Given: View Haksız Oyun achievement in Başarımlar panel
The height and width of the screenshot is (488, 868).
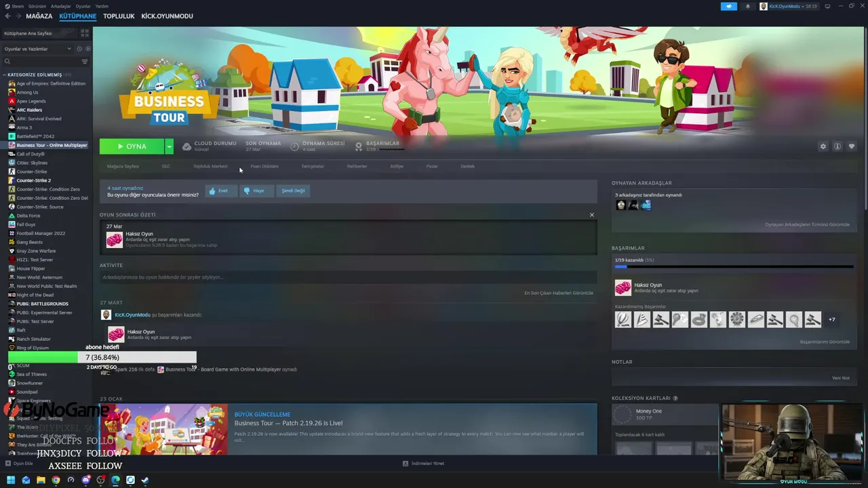Looking at the screenshot, I should tap(734, 288).
